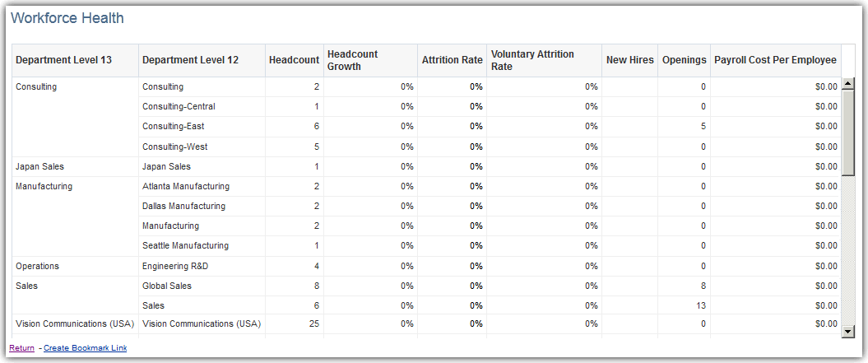
Task: Select the Consulting-East row cell
Action: [202, 127]
